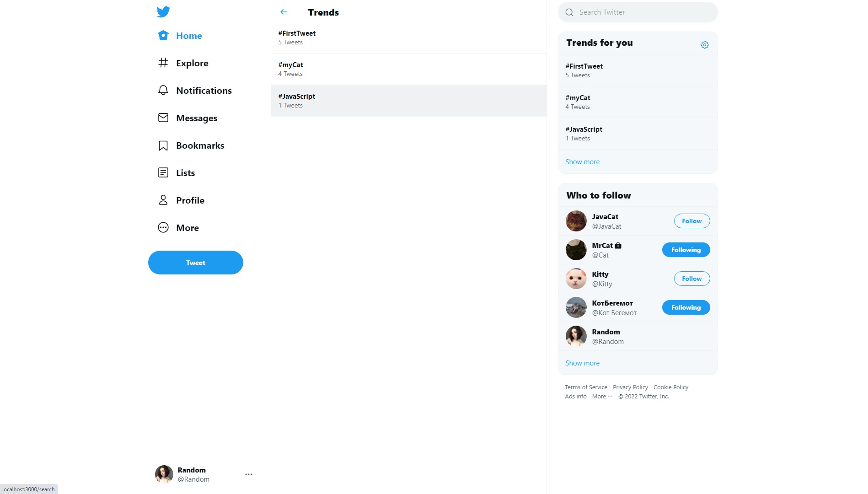Go back using the Trends arrow
The height and width of the screenshot is (494, 868).
pos(284,12)
